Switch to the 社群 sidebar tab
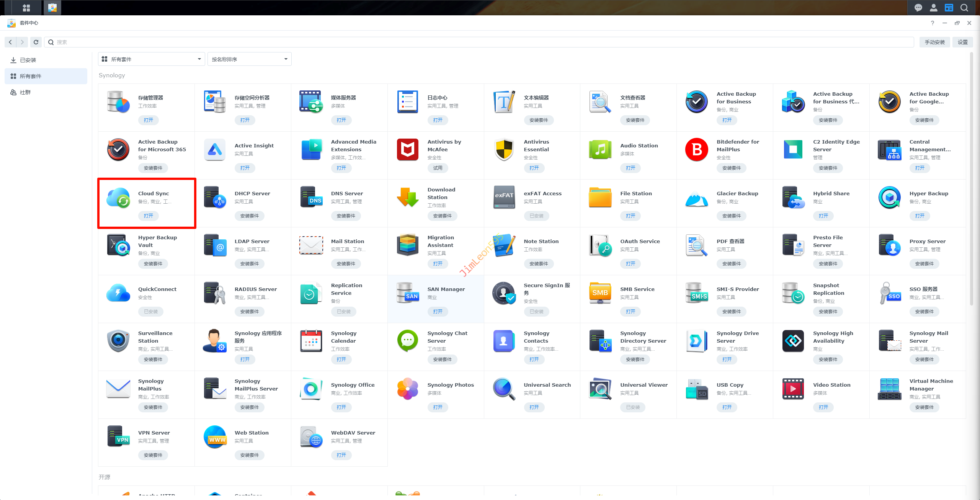The width and height of the screenshot is (980, 500). tap(25, 92)
